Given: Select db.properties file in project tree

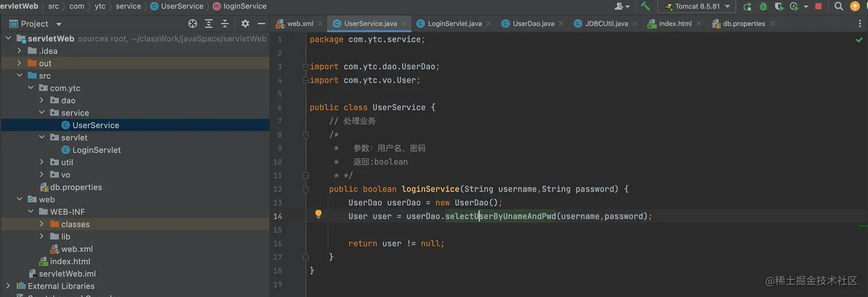Looking at the screenshot, I should click(135, 187).
